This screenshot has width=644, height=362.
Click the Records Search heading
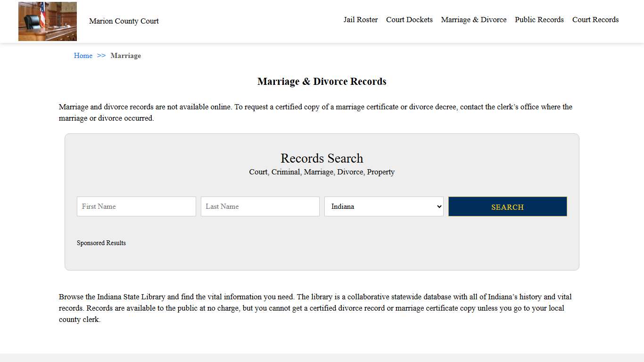[322, 158]
